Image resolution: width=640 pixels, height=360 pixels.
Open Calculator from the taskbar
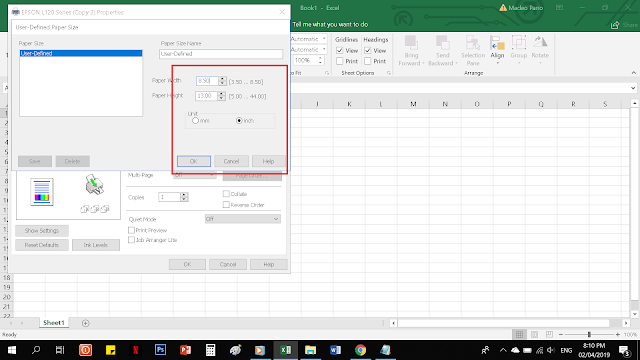pyautogui.click(x=210, y=350)
